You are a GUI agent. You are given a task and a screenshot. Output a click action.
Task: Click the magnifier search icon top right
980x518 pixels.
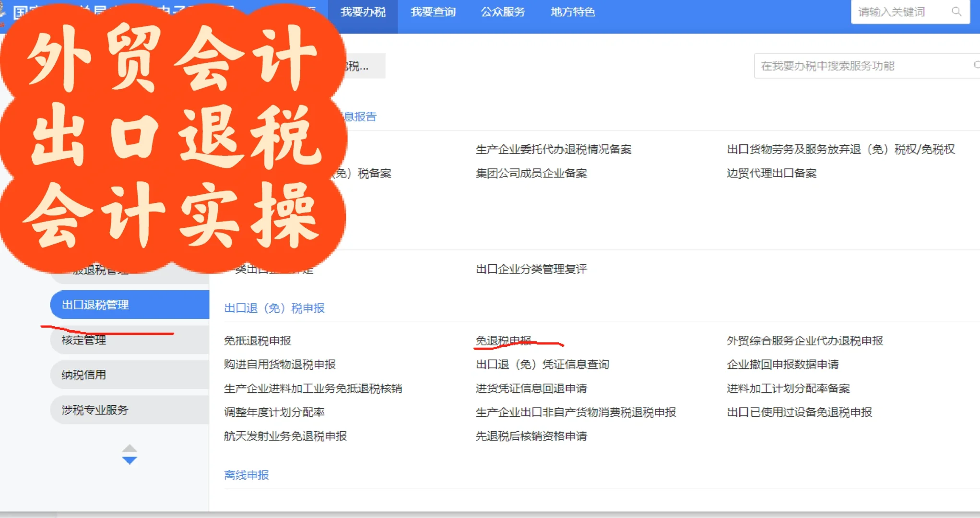pyautogui.click(x=957, y=12)
